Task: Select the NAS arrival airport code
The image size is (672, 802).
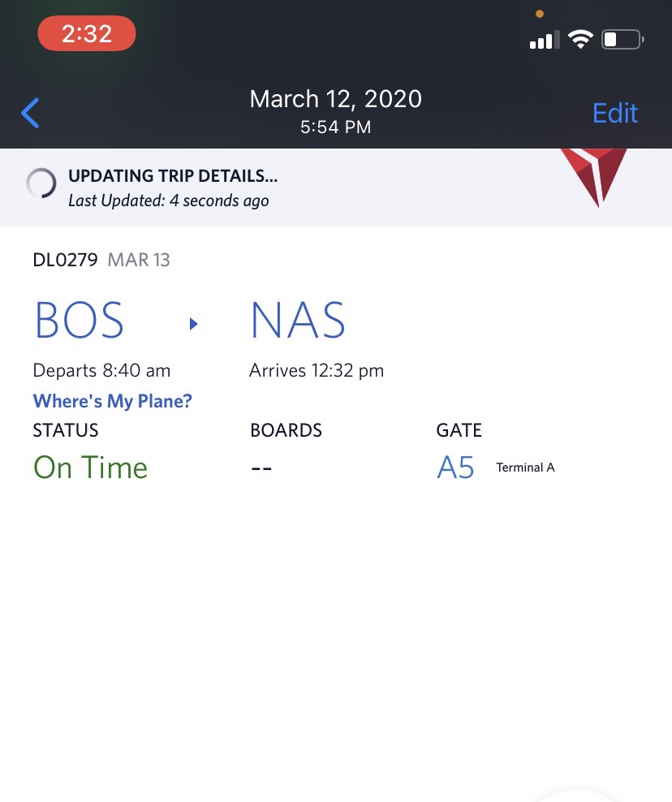Action: point(298,321)
